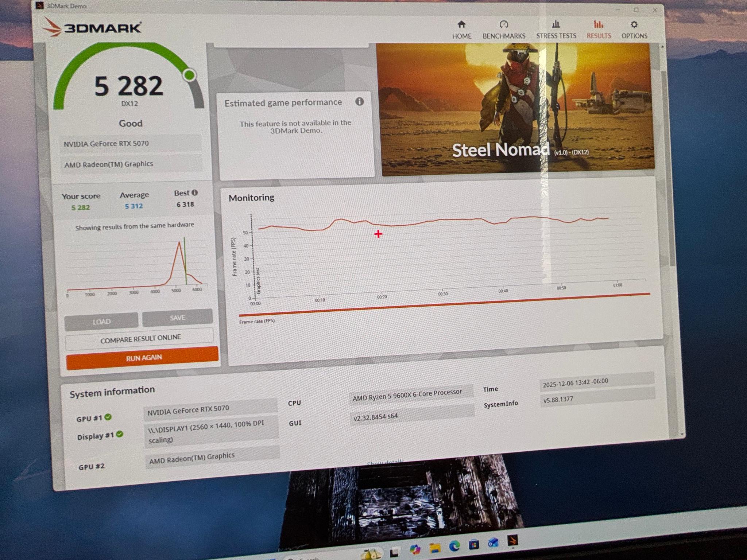Click the 'Monitoring' heading
The height and width of the screenshot is (560, 747).
pos(251,198)
